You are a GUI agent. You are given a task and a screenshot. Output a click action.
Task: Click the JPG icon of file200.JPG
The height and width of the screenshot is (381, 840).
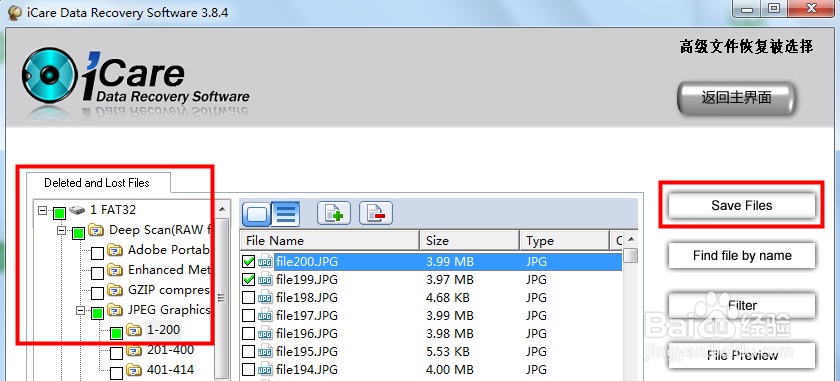[x=265, y=262]
